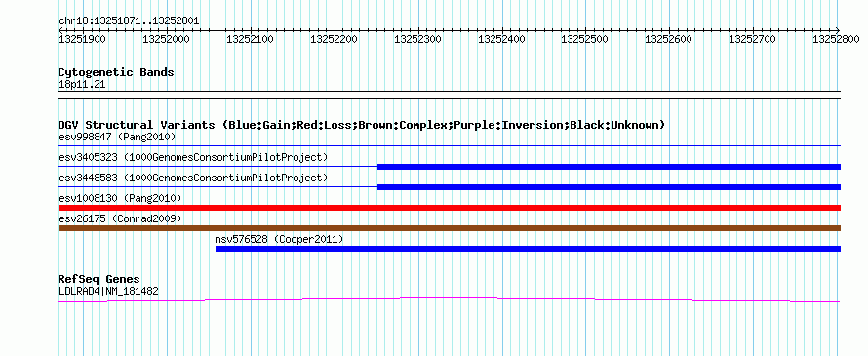
Task: Click the thick blue bar of esv3448583
Action: [609, 187]
